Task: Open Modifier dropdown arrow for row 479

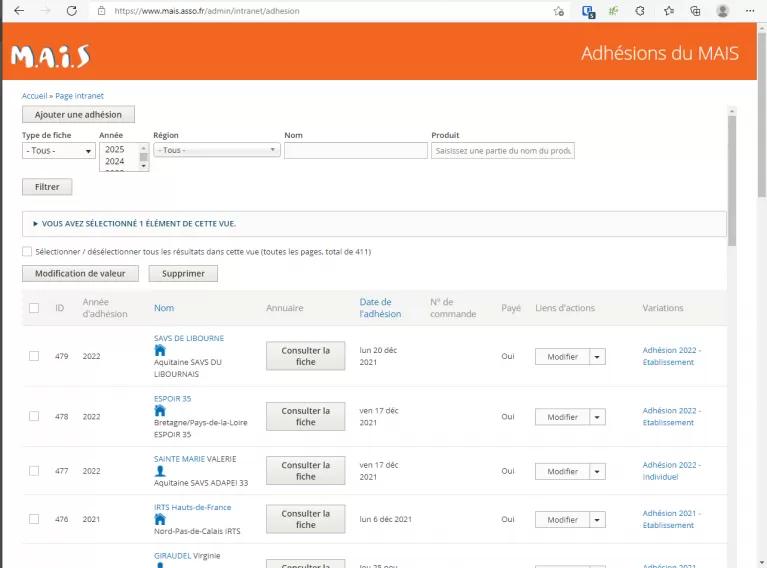Action: 597,357
